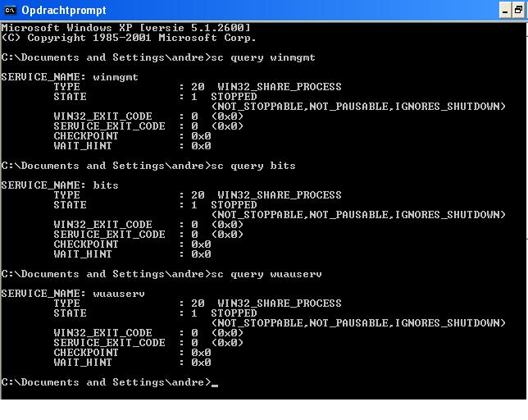Click WIN32_SHARE_PROCESS in the bits output
The image size is (528, 420).
pyautogui.click(x=280, y=195)
